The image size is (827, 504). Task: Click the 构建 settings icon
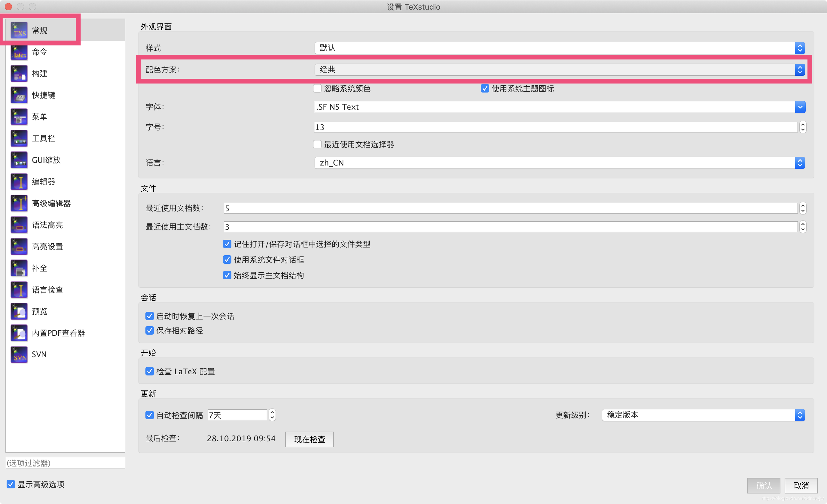pos(19,74)
